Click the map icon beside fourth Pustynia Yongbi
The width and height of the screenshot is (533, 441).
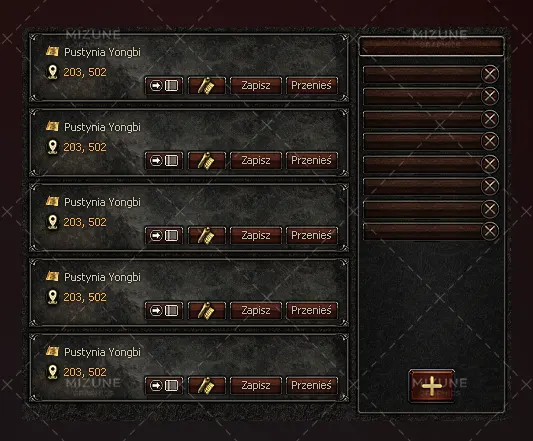point(52,276)
